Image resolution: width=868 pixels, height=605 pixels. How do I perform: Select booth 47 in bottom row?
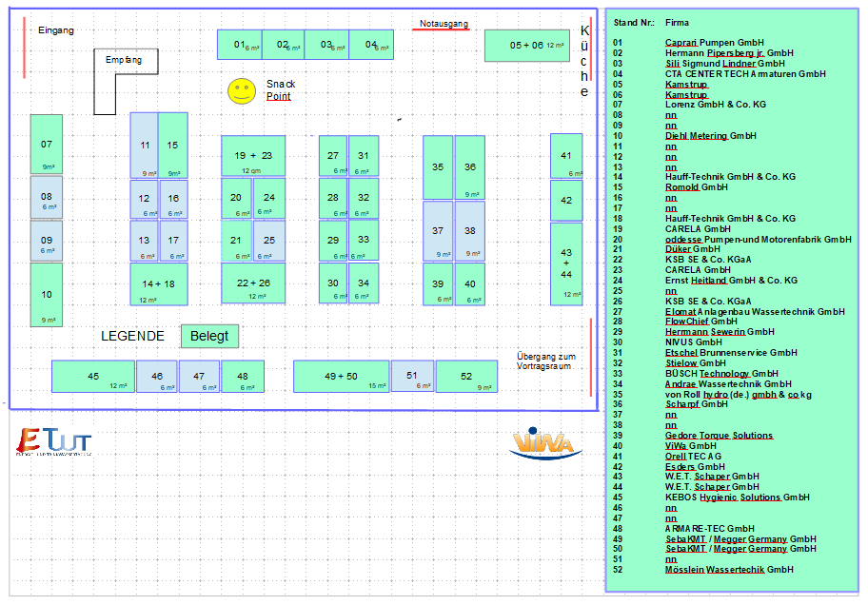(199, 377)
